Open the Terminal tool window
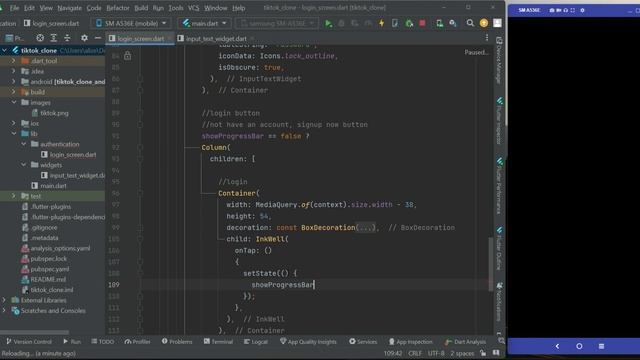This screenshot has width=640, height=360. click(x=218, y=342)
